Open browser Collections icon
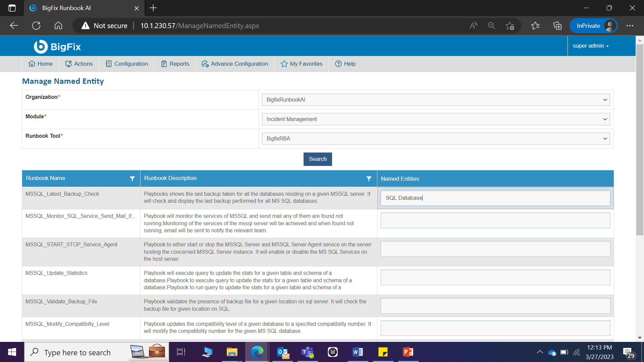The width and height of the screenshot is (644, 362). pos(557,26)
